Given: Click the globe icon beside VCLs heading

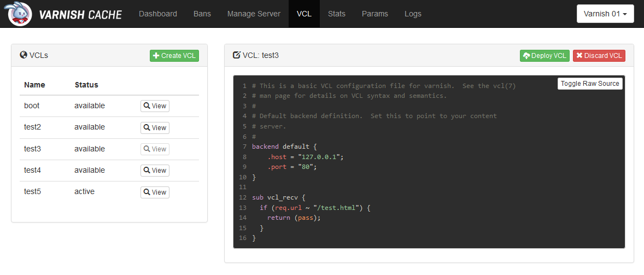Looking at the screenshot, I should click(x=23, y=55).
